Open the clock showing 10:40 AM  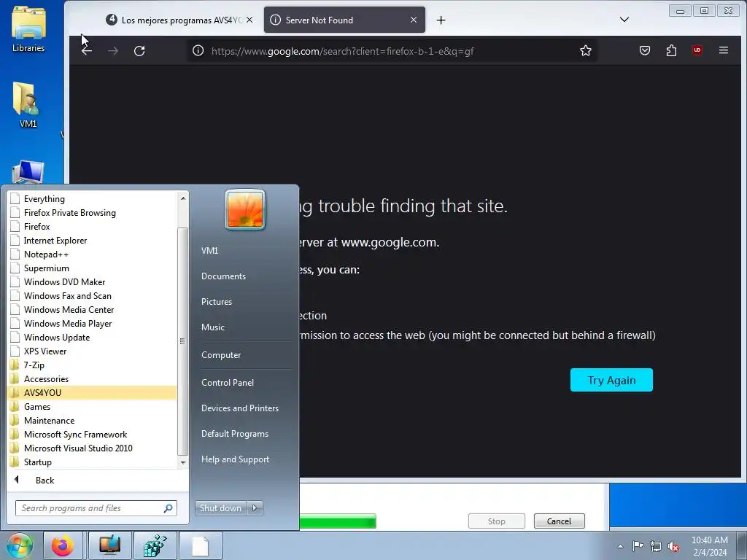click(709, 546)
